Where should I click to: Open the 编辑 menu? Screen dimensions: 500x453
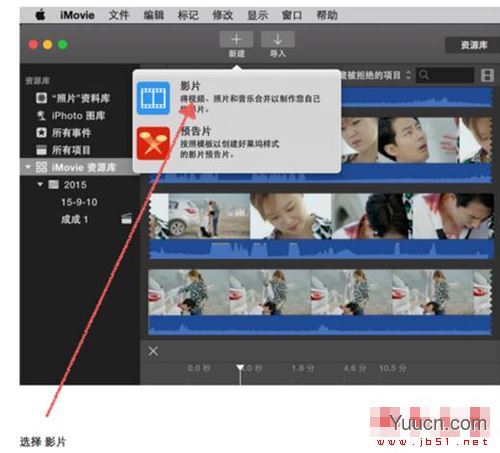[x=153, y=15]
